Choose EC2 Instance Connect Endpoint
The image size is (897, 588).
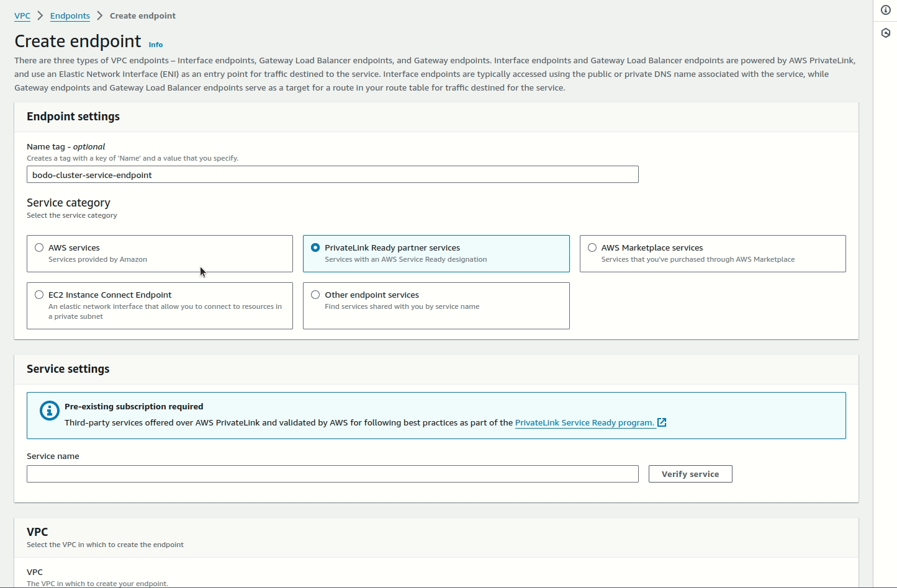39,294
